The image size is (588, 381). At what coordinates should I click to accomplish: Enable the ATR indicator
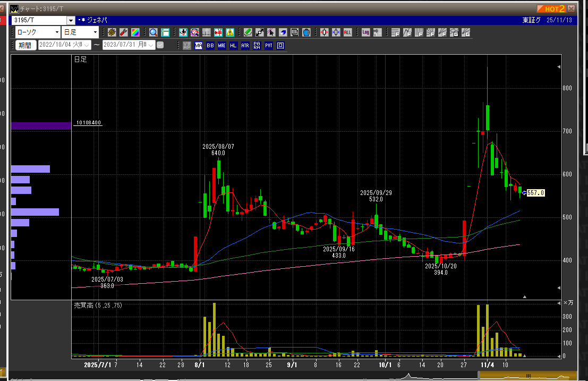(245, 46)
